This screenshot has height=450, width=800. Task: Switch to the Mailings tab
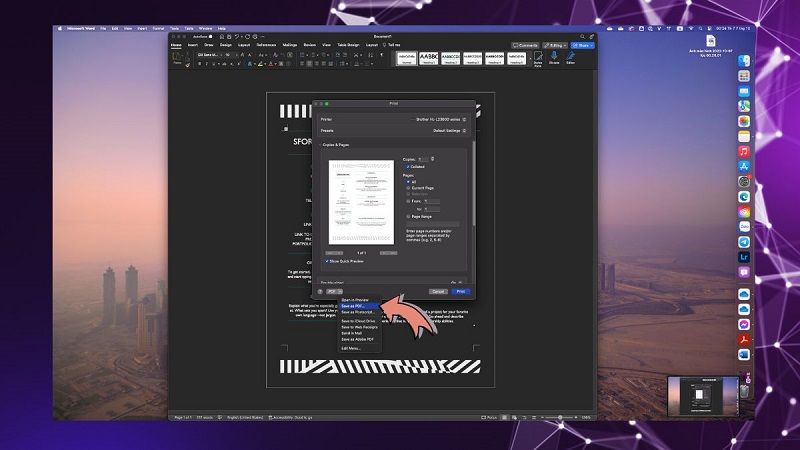click(290, 45)
